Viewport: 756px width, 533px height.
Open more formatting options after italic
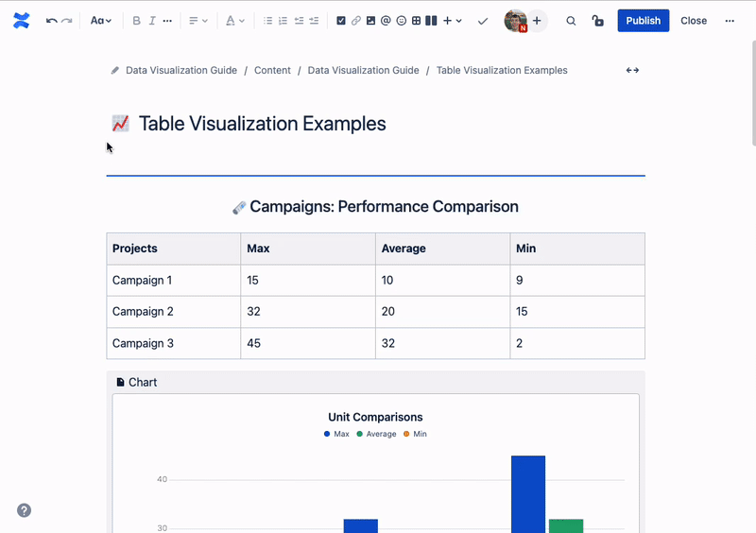pos(167,21)
